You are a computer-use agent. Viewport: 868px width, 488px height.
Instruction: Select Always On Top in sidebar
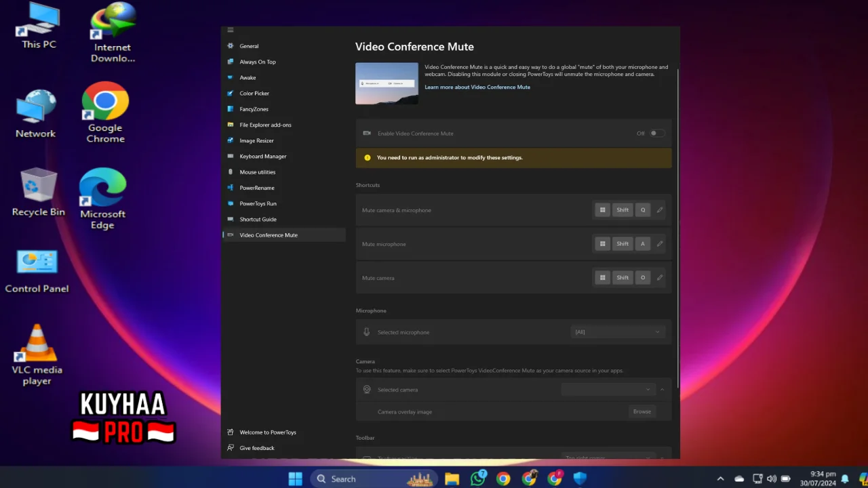tap(284, 62)
